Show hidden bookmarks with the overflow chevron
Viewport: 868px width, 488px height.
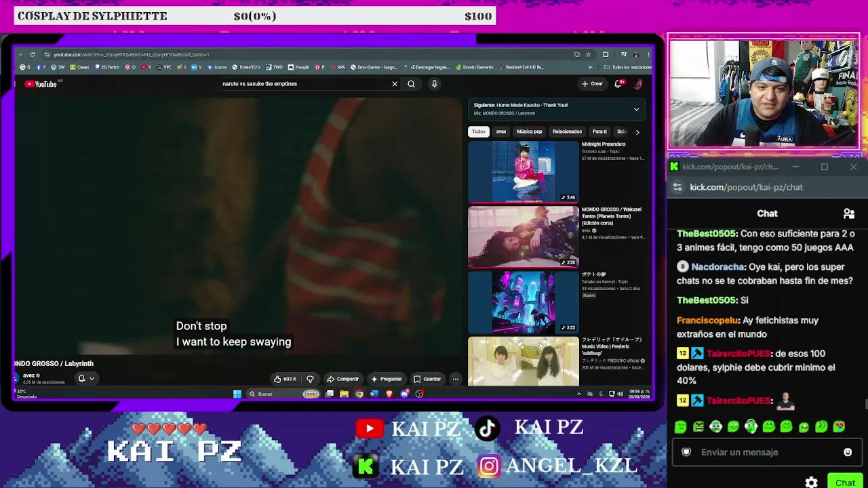coord(590,67)
